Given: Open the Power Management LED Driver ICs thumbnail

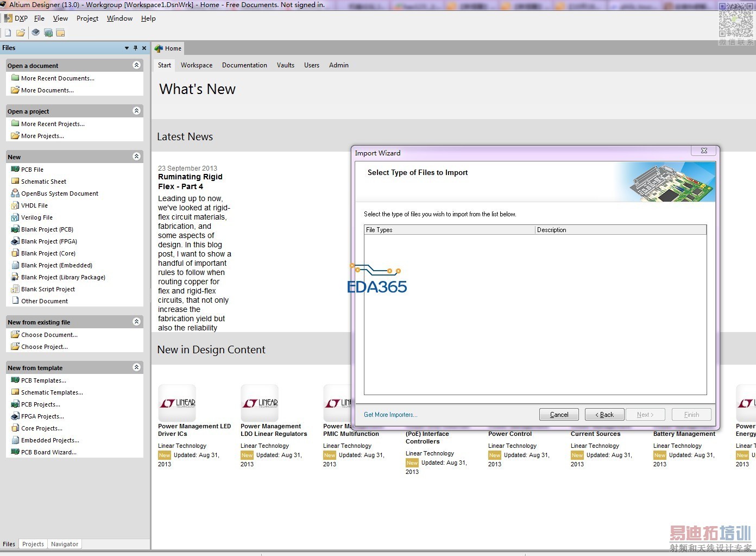Looking at the screenshot, I should point(177,403).
